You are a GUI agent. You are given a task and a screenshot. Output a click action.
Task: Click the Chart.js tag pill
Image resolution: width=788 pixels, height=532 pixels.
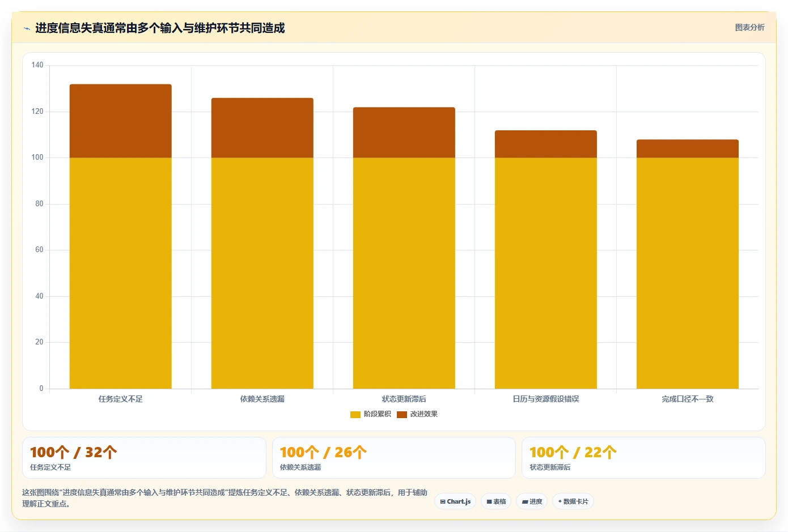point(455,501)
